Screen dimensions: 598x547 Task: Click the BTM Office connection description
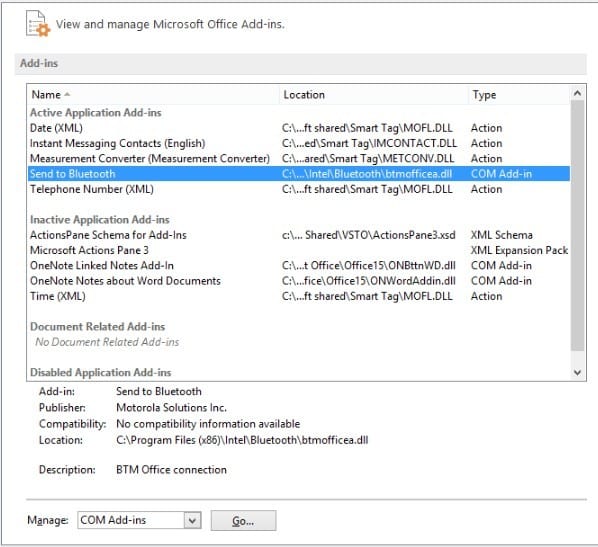point(171,470)
